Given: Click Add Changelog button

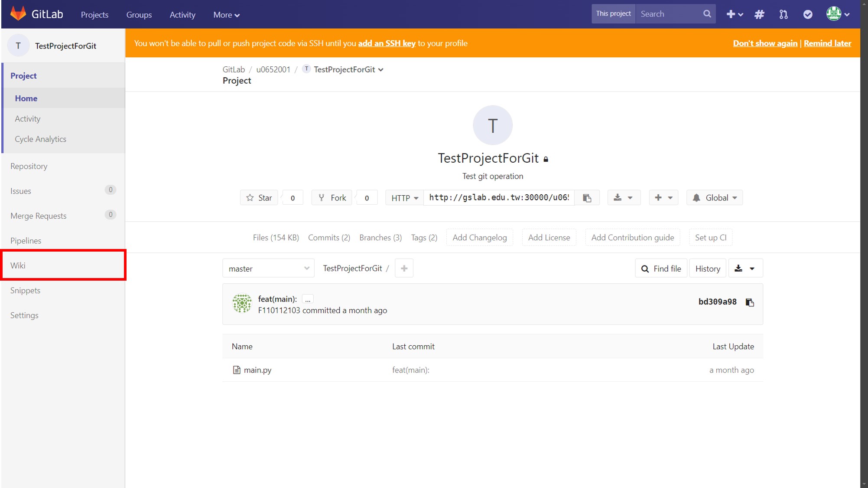Looking at the screenshot, I should point(479,238).
